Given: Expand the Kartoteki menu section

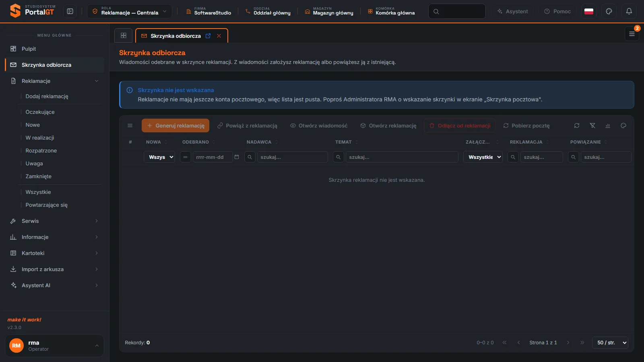Looking at the screenshot, I should click(x=54, y=253).
